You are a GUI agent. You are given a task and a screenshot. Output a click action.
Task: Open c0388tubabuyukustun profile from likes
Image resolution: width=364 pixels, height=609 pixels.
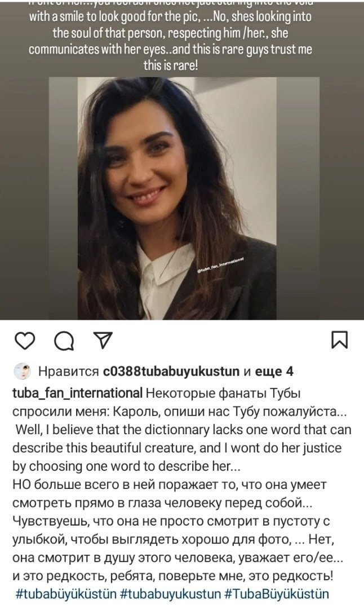[x=171, y=372]
